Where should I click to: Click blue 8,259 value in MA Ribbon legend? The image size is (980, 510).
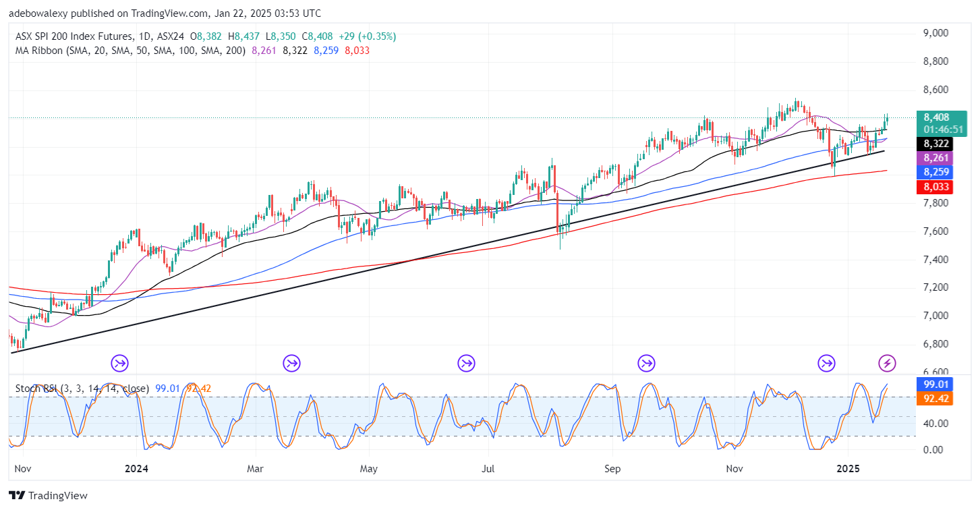(326, 51)
